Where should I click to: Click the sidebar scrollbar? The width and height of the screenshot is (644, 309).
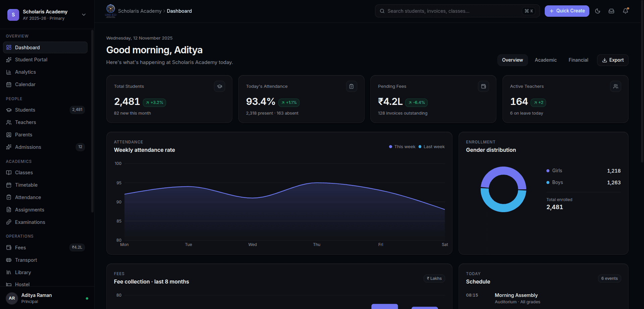pyautogui.click(x=92, y=121)
